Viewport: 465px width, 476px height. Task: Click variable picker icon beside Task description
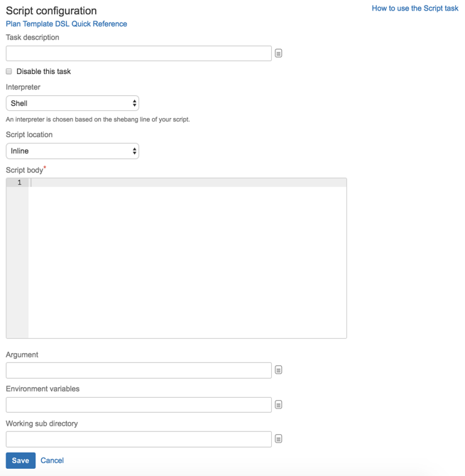[x=278, y=53]
